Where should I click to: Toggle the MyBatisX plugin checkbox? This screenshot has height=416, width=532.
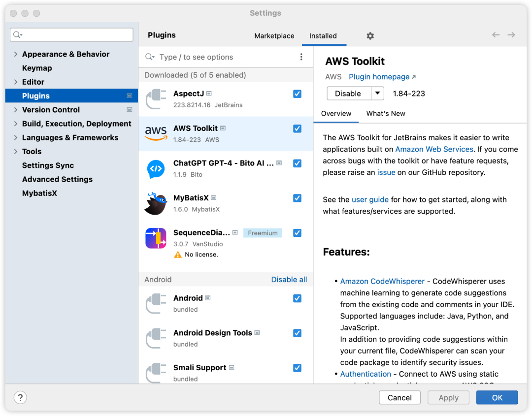coord(297,198)
